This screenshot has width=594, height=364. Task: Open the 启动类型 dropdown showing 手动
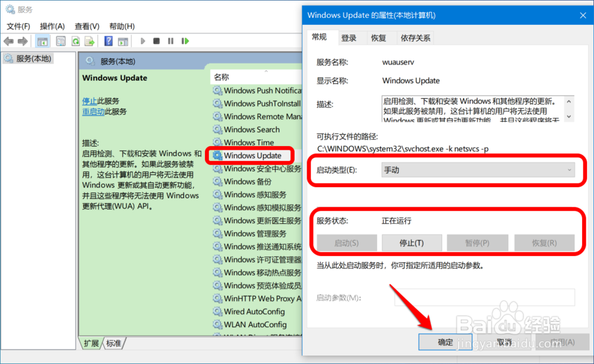478,170
